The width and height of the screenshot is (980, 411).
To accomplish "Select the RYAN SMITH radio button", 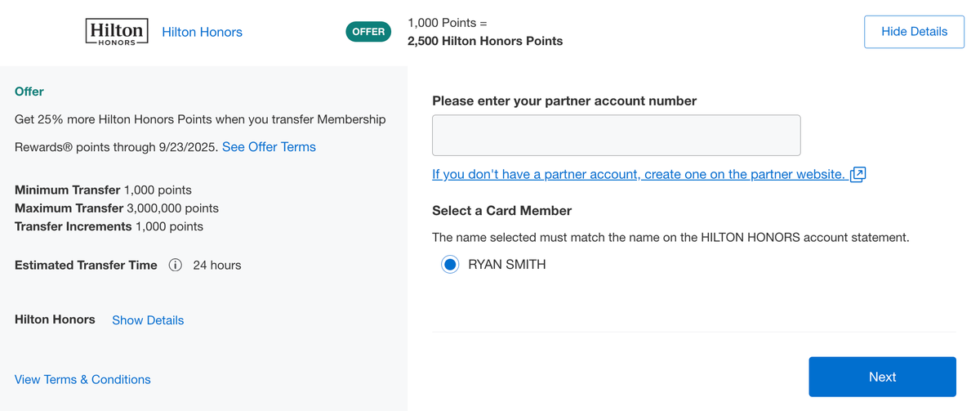I will click(x=450, y=265).
